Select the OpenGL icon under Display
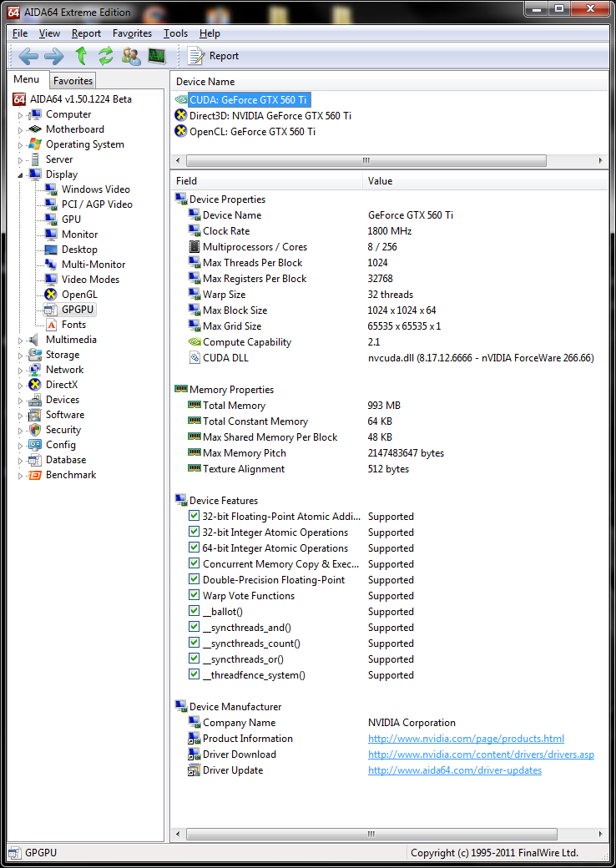 point(51,295)
